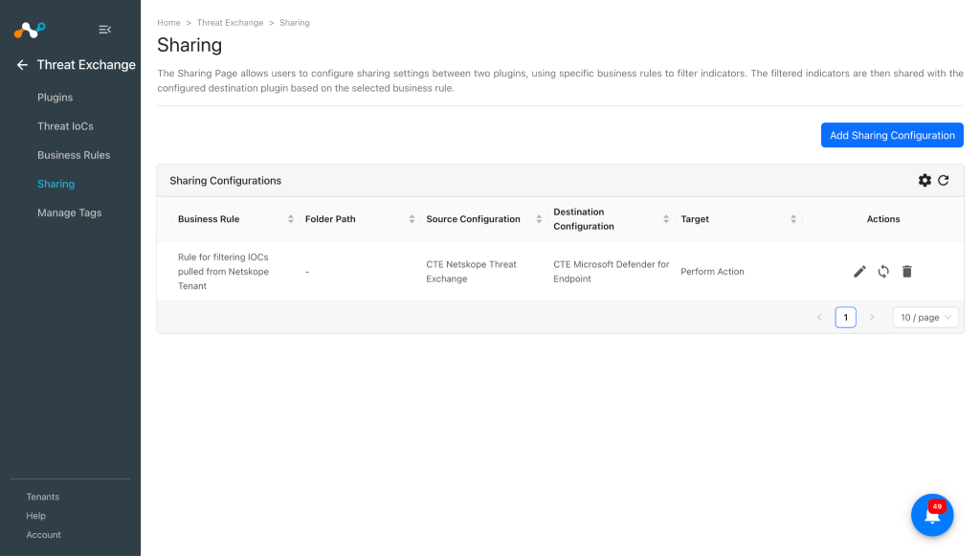980x556 pixels.
Task: Refresh the Sharing Configurations table
Action: (943, 181)
